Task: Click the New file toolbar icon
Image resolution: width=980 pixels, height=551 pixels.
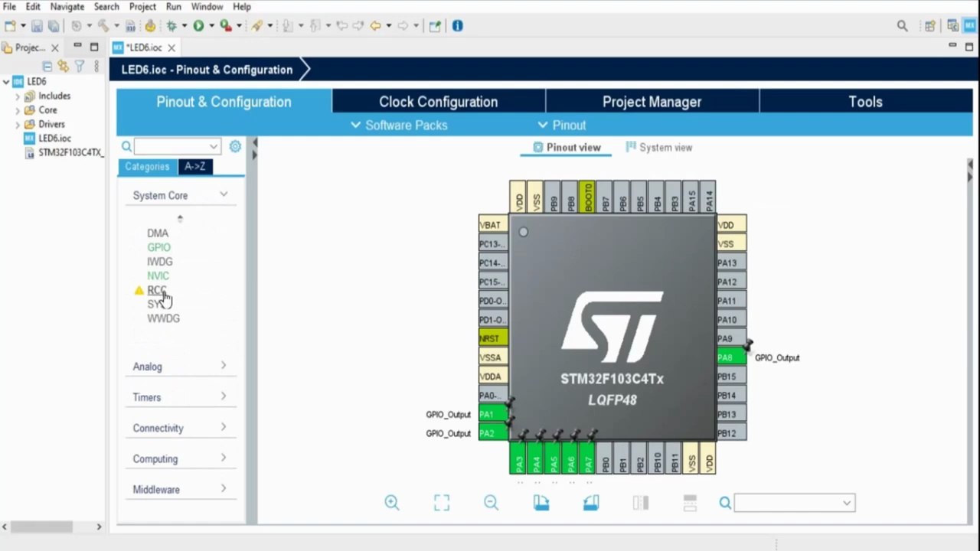Action: (10, 26)
